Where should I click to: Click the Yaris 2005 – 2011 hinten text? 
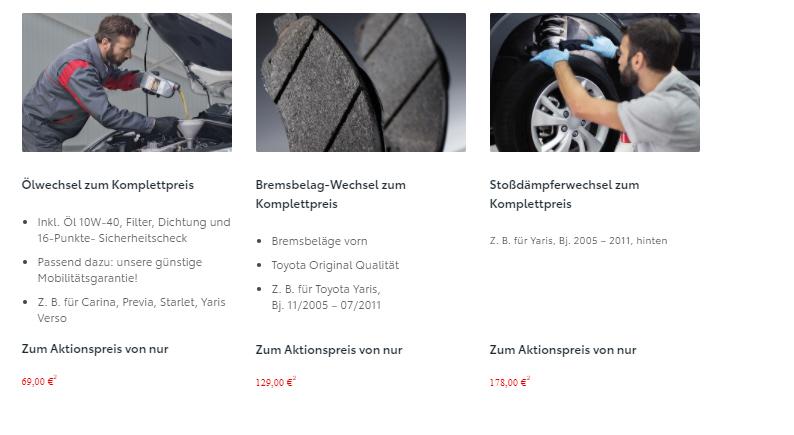[578, 241]
